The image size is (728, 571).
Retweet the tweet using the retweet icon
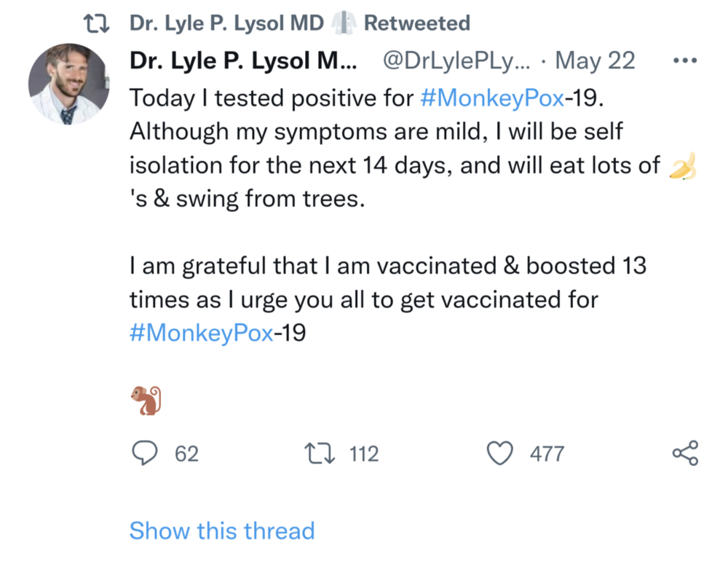320,453
